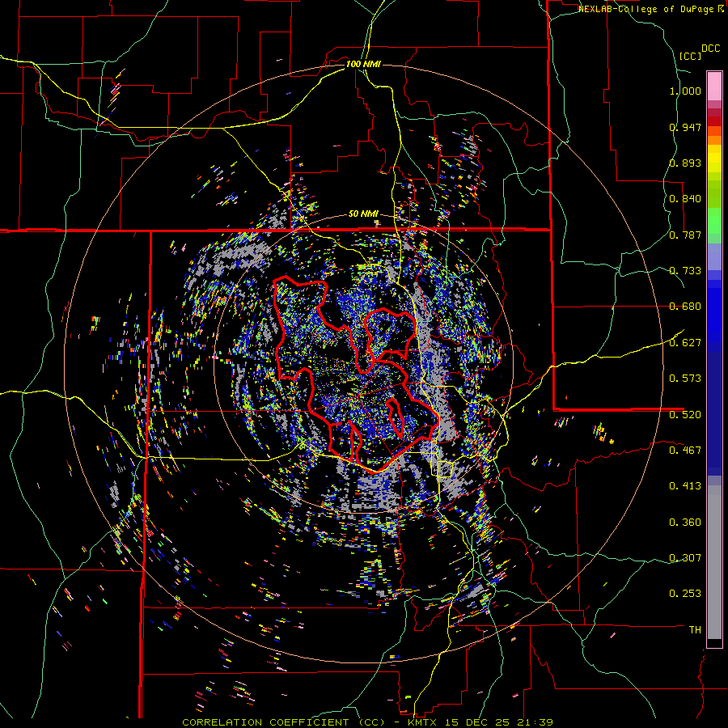Click the 0.520 value on the color scale
This screenshot has height=728, width=728.
click(x=685, y=414)
